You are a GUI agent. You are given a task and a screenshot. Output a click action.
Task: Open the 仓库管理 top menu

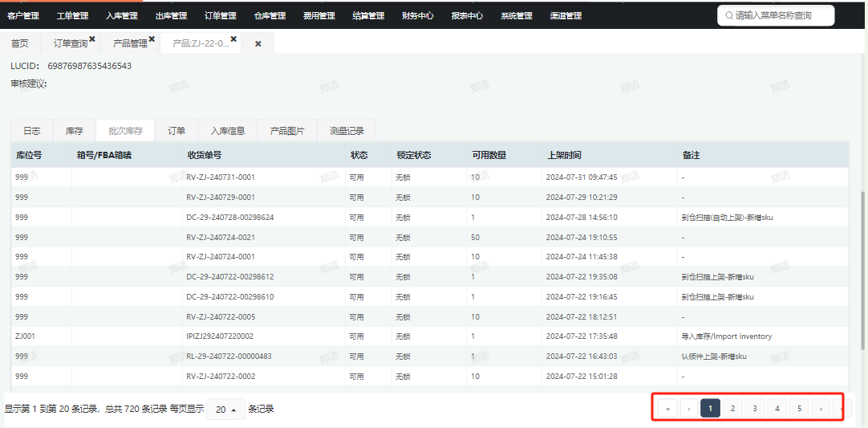click(270, 16)
